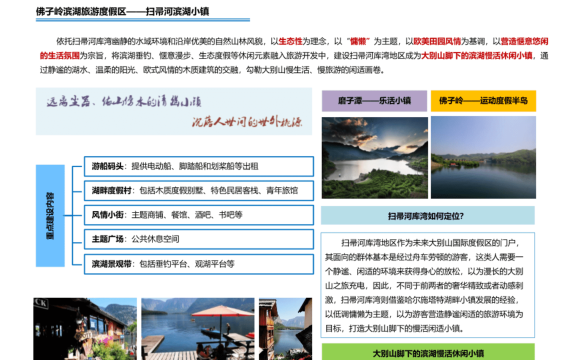Click the red text 生态性 in intro

(290, 41)
